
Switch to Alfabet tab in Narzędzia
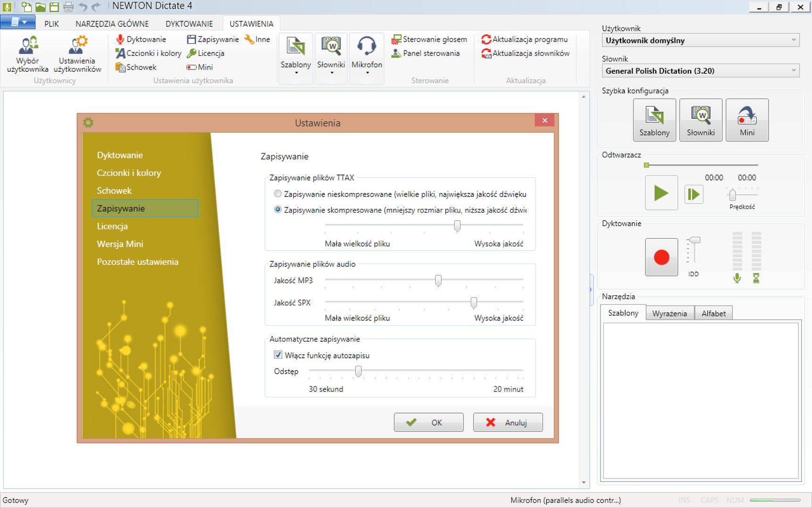click(713, 313)
